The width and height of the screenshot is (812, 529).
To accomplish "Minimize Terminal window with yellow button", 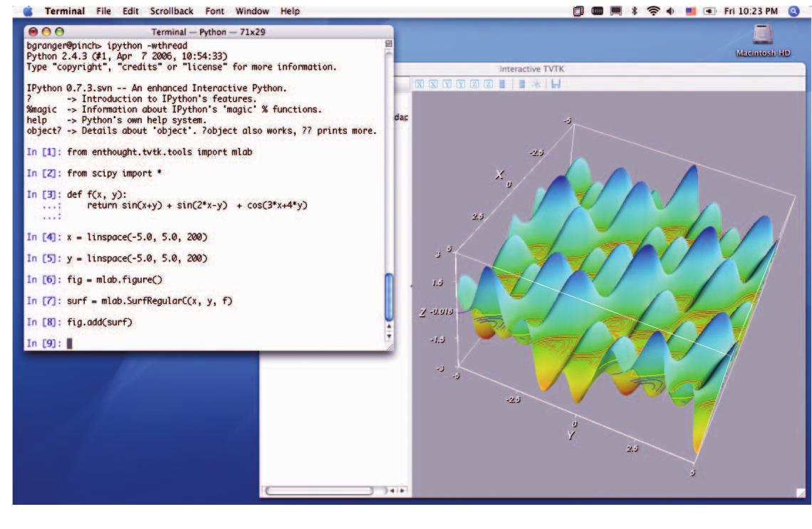I will click(46, 31).
